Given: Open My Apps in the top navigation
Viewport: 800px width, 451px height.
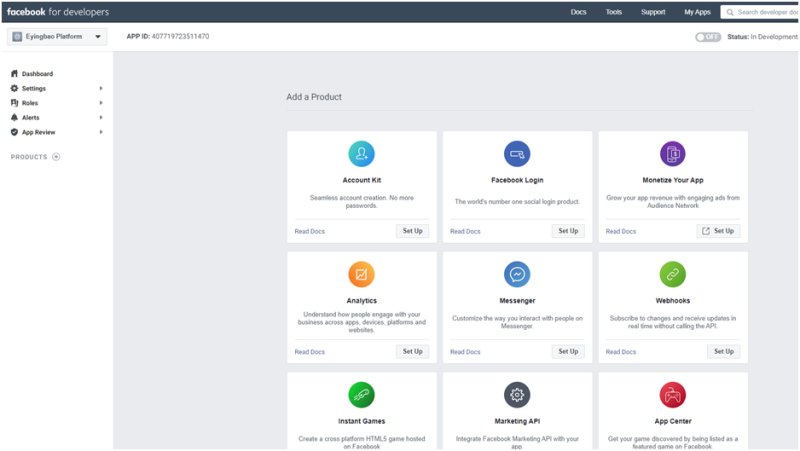Looking at the screenshot, I should (697, 12).
